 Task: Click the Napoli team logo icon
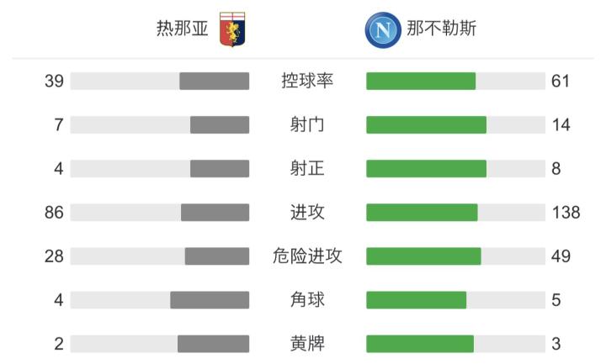[x=380, y=29]
